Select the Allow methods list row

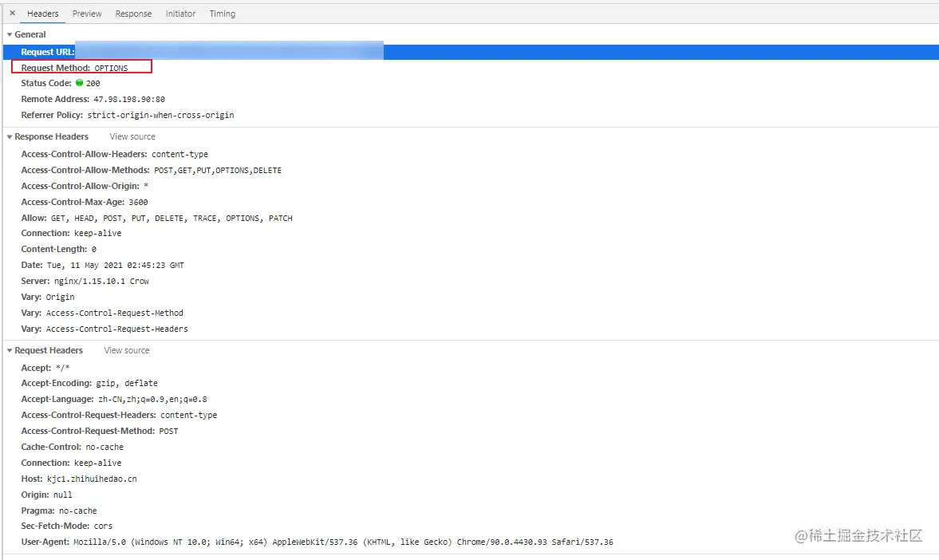pyautogui.click(x=157, y=218)
